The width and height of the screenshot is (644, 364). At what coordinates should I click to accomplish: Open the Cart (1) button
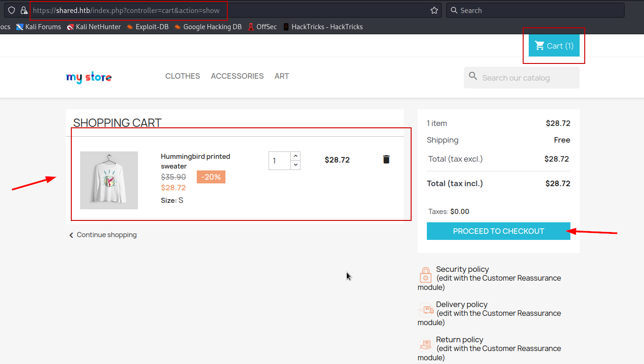pos(554,45)
